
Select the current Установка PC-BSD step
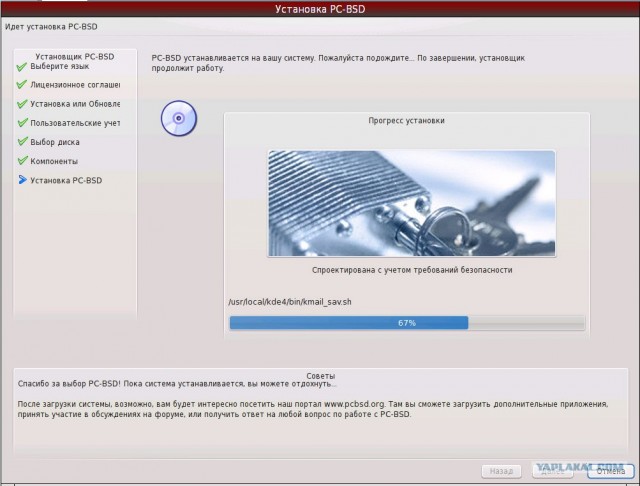[x=66, y=180]
